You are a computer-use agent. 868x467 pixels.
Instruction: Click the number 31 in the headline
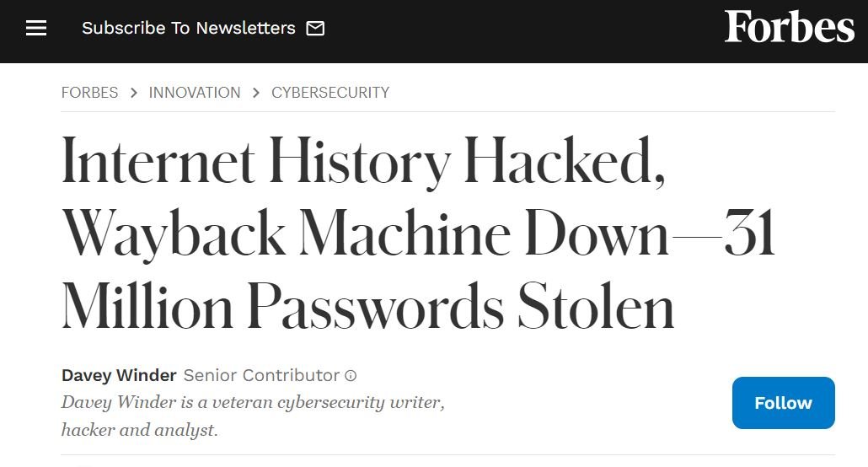[x=749, y=233]
